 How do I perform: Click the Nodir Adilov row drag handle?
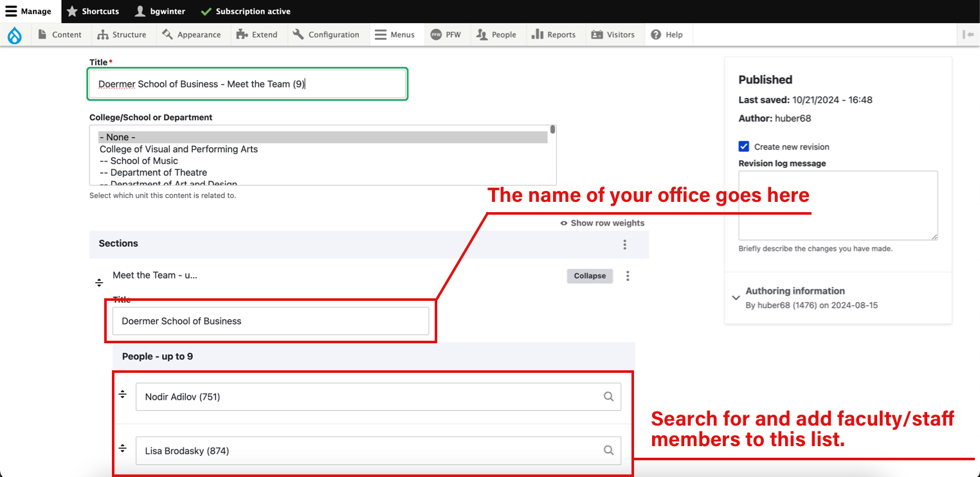(123, 394)
